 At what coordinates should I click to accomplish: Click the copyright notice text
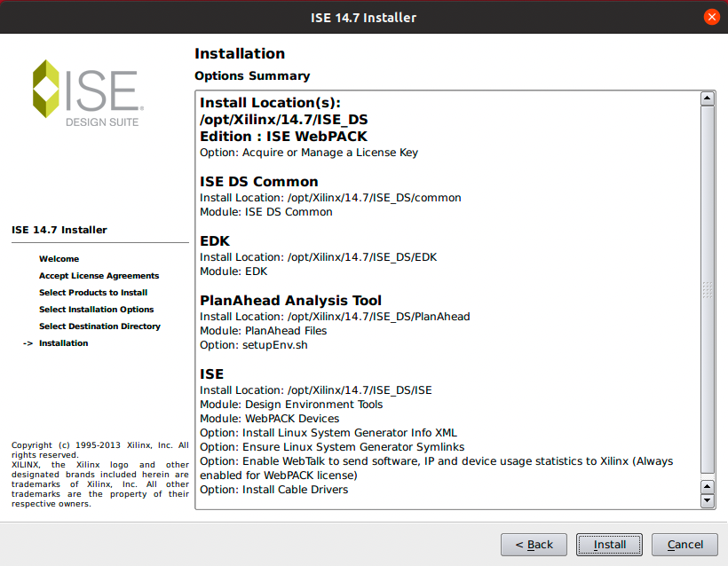99,474
